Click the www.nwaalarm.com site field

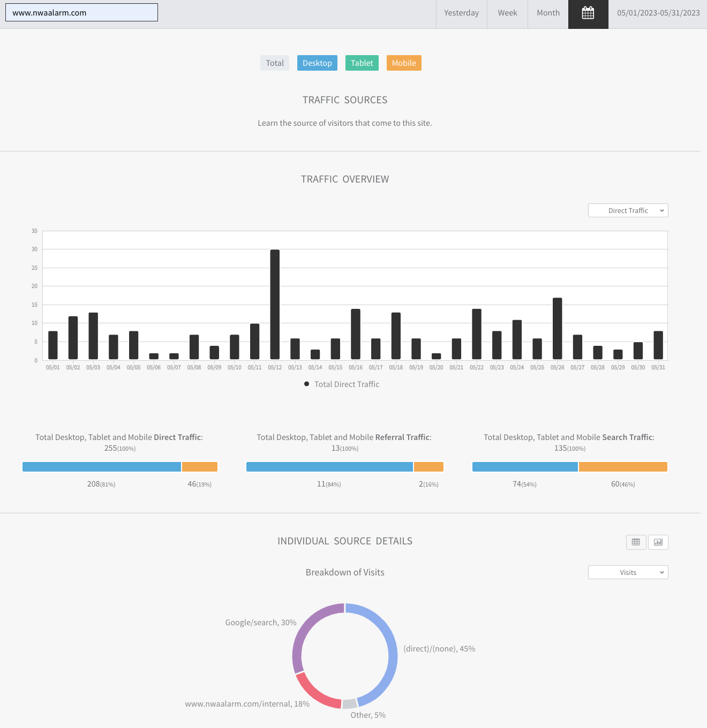point(81,12)
